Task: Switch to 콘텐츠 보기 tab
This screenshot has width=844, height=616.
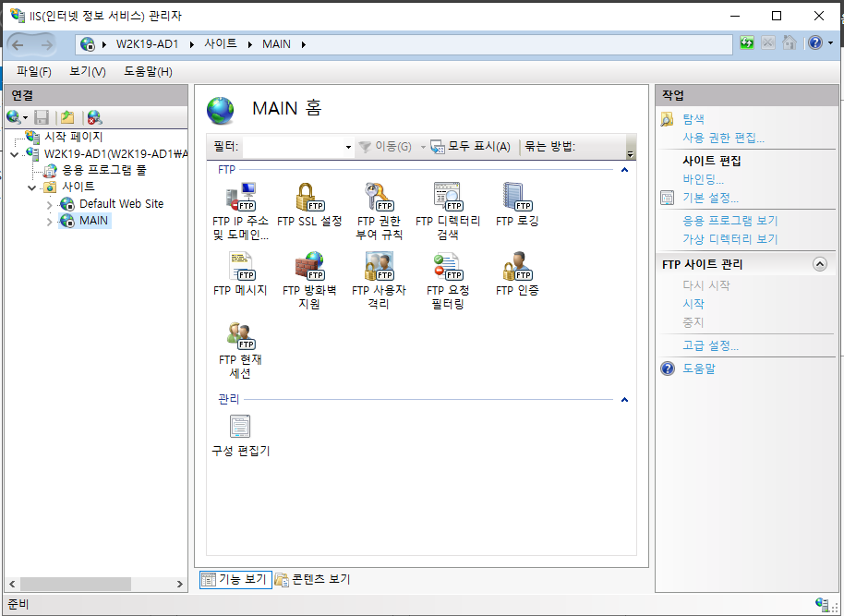Action: tap(312, 579)
